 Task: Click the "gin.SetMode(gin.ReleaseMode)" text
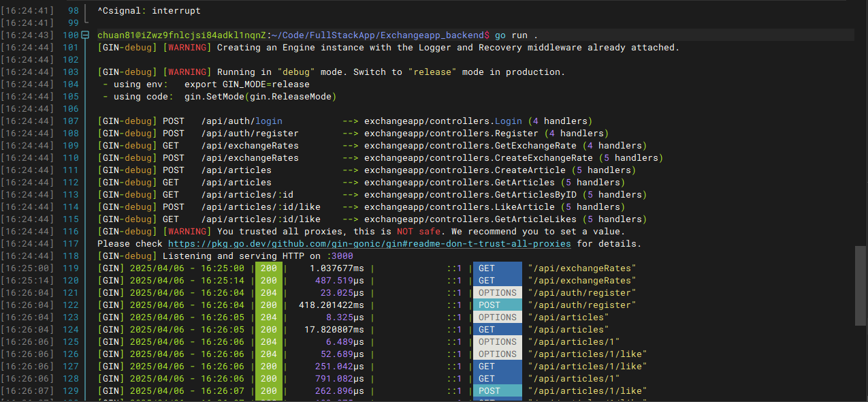(261, 97)
